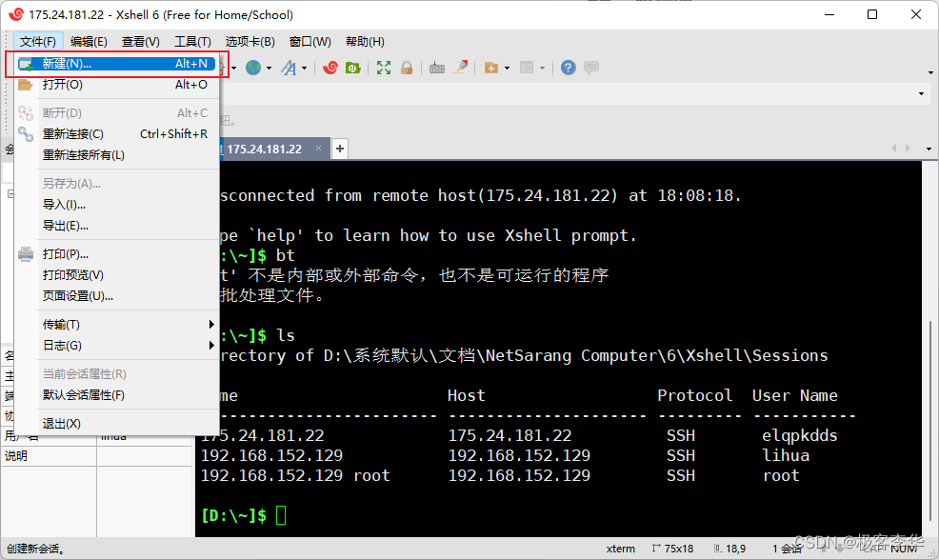
Task: Add a new tab with plus button
Action: (340, 149)
